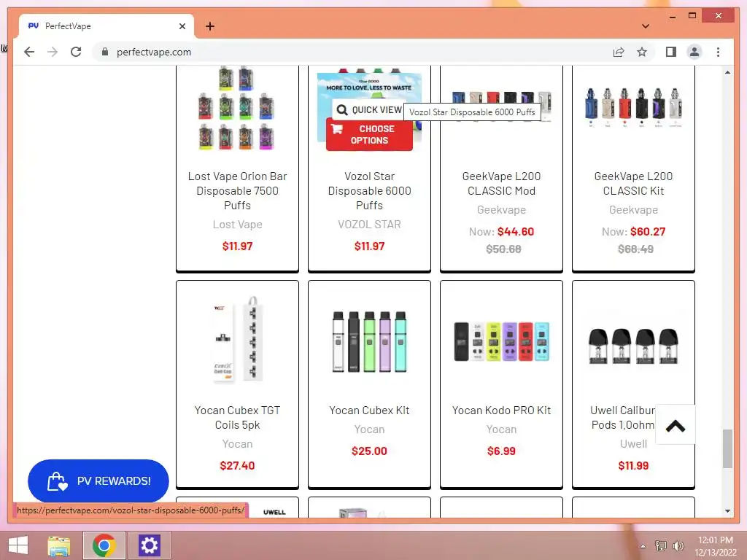Expand tab search dropdown arrow
This screenshot has width=747, height=560.
pyautogui.click(x=645, y=26)
